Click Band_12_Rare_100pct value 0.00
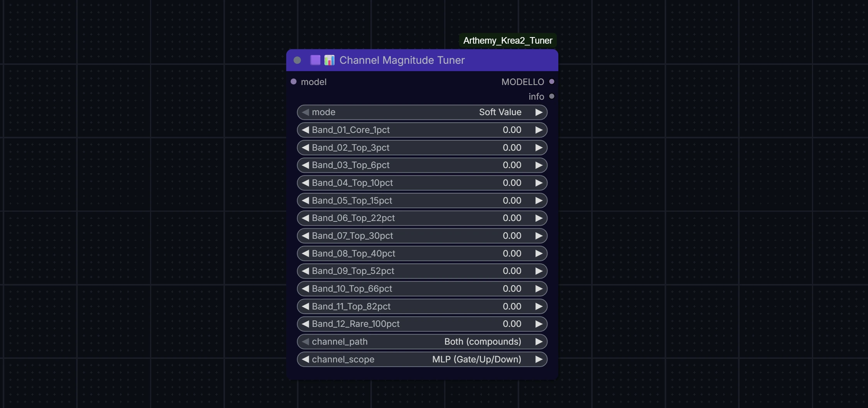 pos(512,324)
